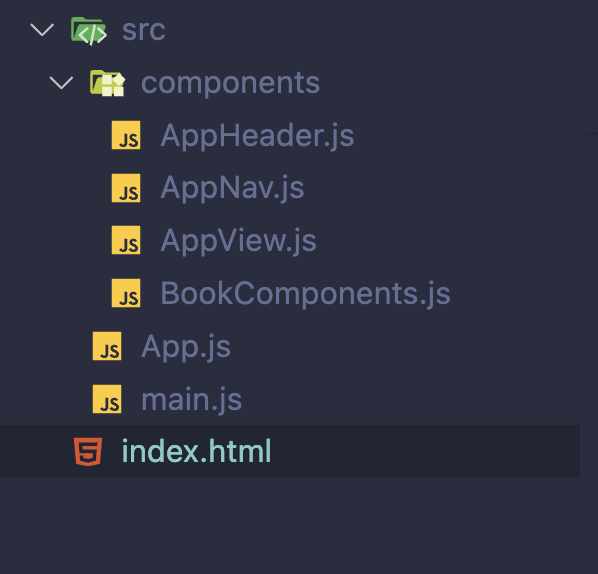Click the JS icon beside AppNav.js
The height and width of the screenshot is (574, 598).
click(126, 188)
